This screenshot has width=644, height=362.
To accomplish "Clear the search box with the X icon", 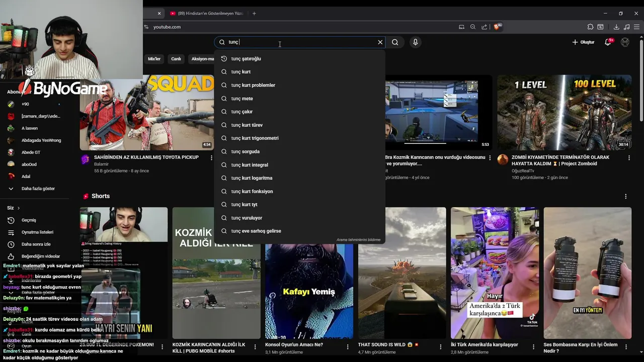I will 380,42.
